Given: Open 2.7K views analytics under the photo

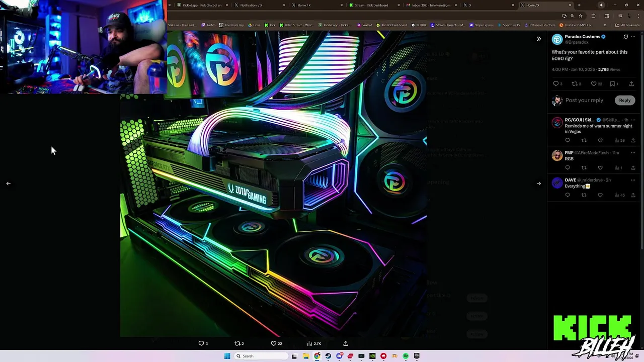Looking at the screenshot, I should point(314,343).
